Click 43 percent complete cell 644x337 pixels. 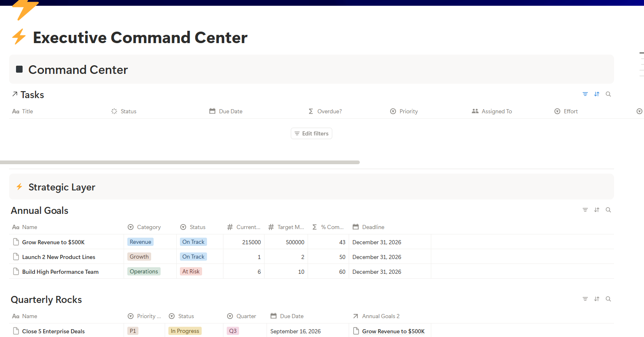click(x=329, y=242)
